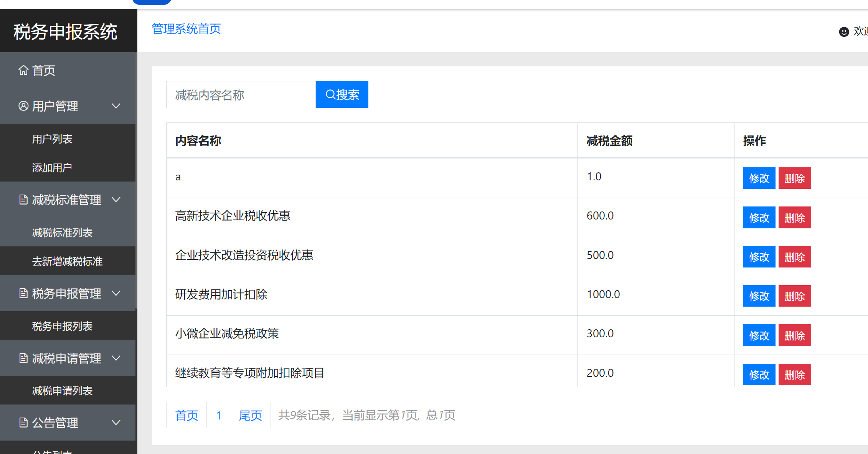The width and height of the screenshot is (868, 454).
Task: Open the 管理系统首页 breadcrumb link
Action: (186, 29)
